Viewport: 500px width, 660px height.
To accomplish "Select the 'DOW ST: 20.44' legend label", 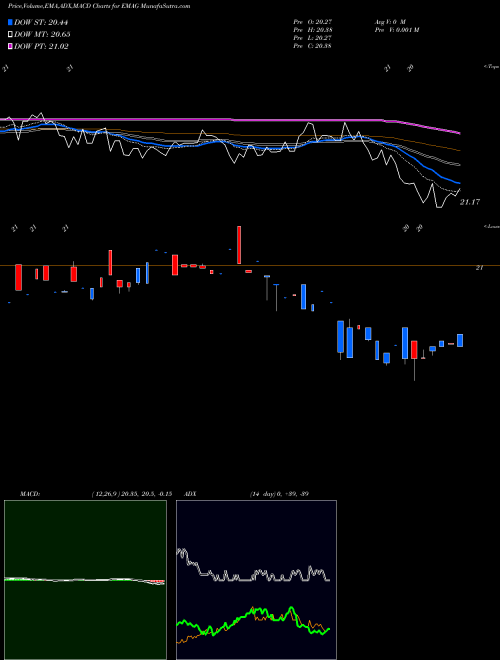I will [x=41, y=22].
